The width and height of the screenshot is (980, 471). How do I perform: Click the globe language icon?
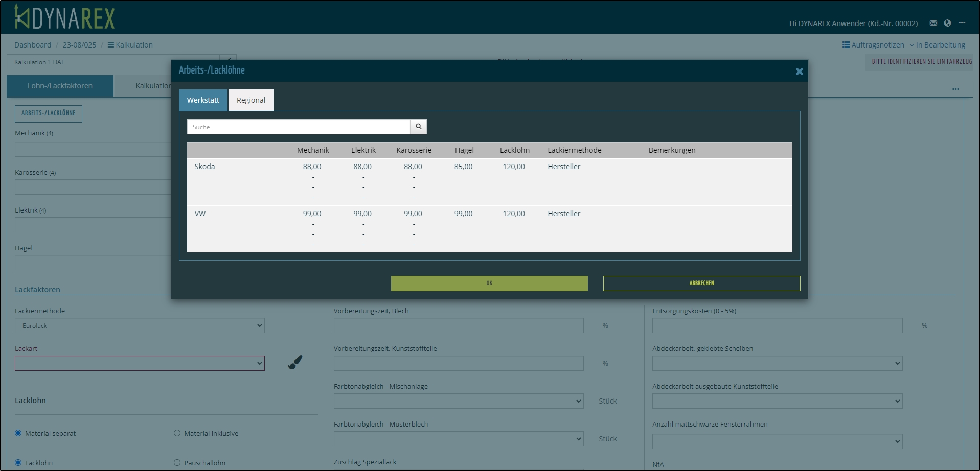[947, 23]
